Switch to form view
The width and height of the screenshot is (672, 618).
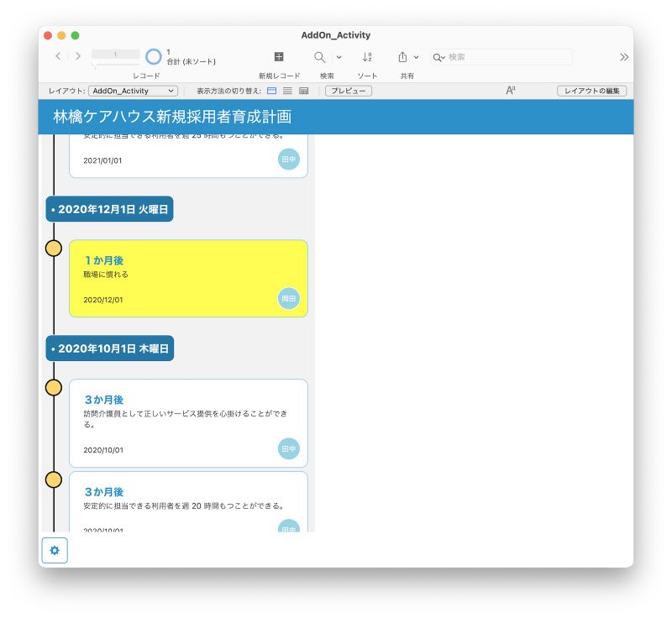click(271, 91)
